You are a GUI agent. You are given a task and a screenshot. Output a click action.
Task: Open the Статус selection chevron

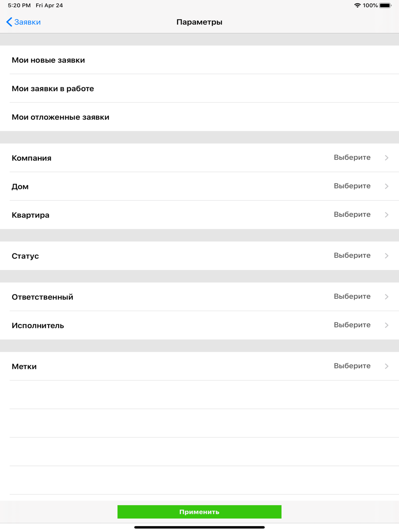click(x=387, y=256)
